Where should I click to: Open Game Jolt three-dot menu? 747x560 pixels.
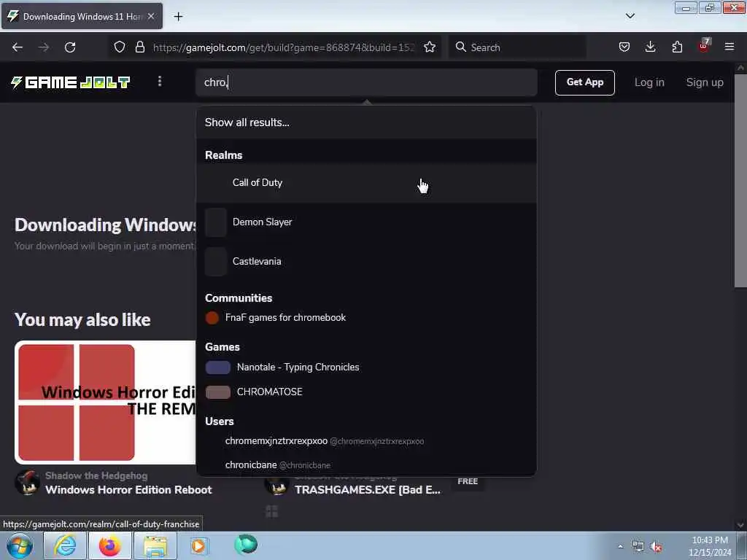[x=160, y=82]
